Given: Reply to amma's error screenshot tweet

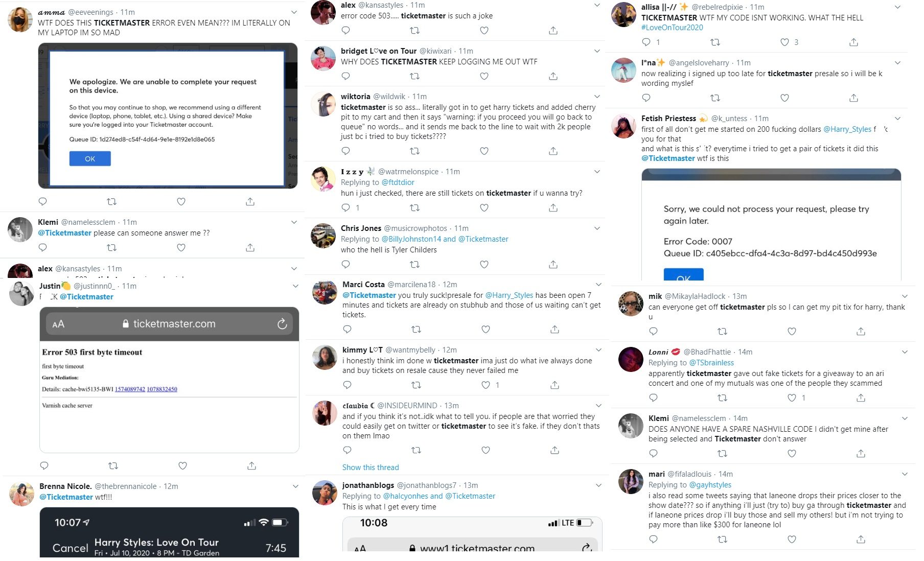Looking at the screenshot, I should click(43, 202).
